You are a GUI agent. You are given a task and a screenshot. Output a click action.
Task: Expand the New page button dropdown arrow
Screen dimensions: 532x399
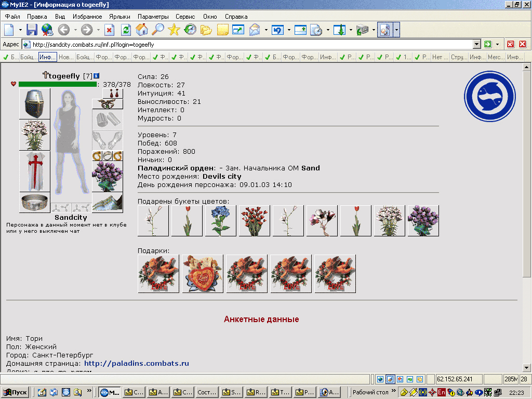pos(20,30)
